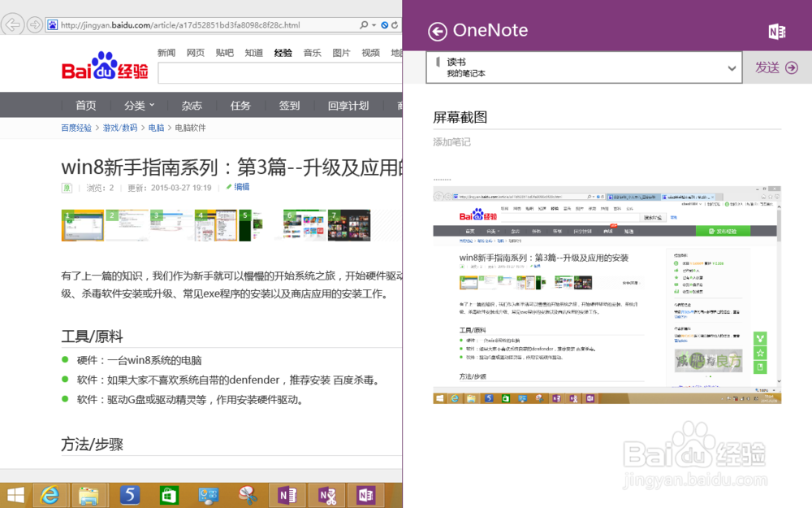Open the rightmost OneNote taskbar icon
Viewport: 812px width, 508px height.
(366, 496)
